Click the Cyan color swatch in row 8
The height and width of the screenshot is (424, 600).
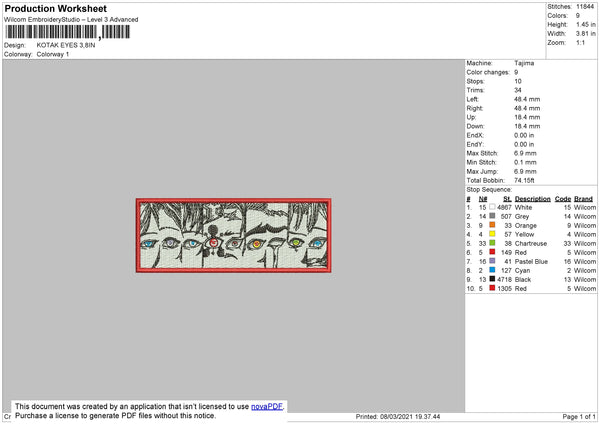pos(492,270)
